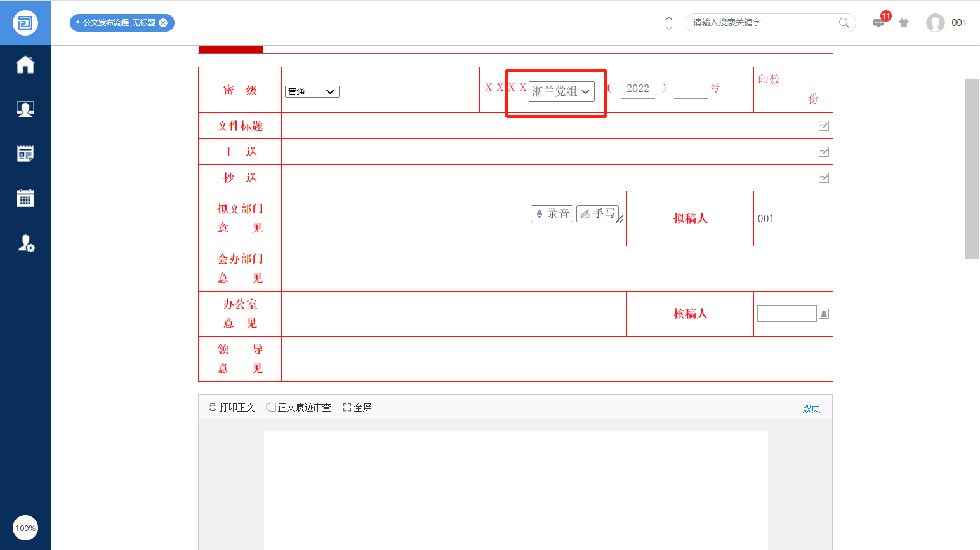Click the 2022 year field
The height and width of the screenshot is (550, 980).
638,89
